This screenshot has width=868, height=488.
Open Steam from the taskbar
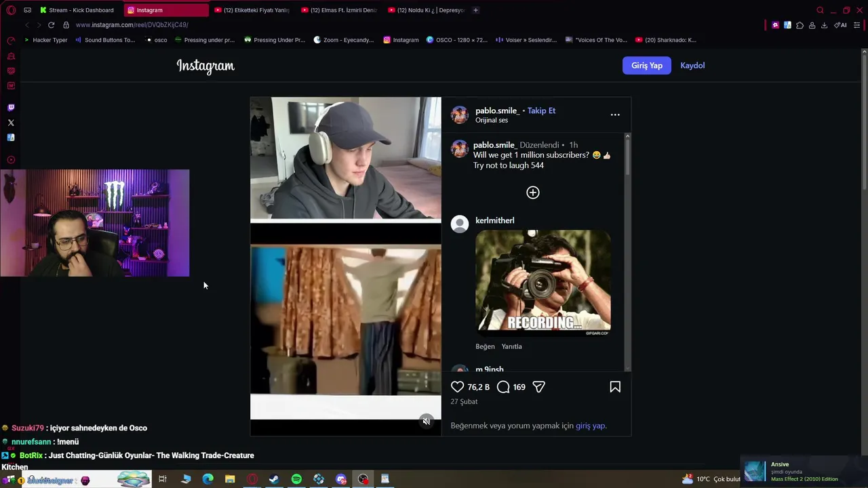point(274,479)
